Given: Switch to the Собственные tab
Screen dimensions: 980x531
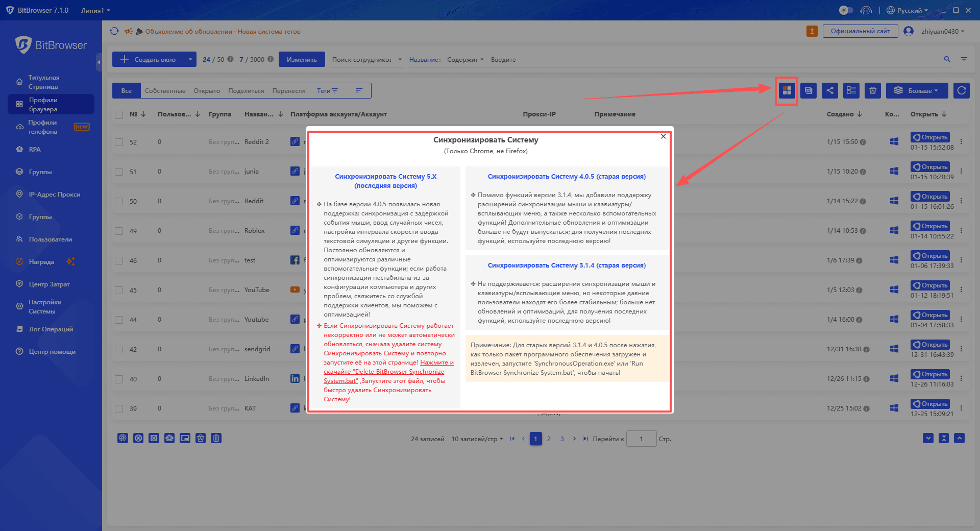Looking at the screenshot, I should (x=164, y=90).
